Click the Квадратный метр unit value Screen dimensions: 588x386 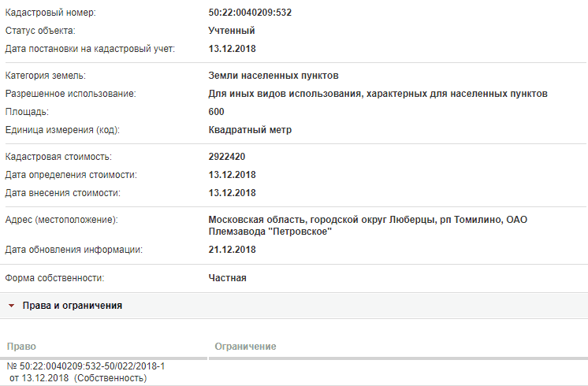(x=250, y=130)
